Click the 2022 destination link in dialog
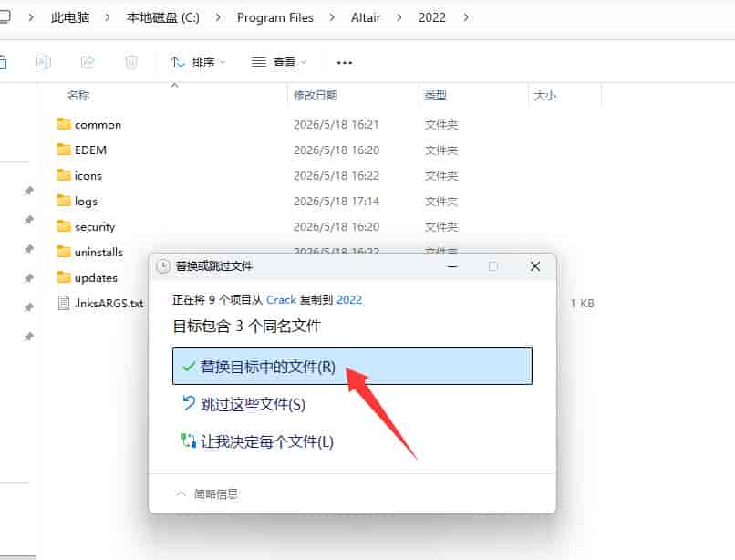The image size is (735, 560). click(x=349, y=300)
